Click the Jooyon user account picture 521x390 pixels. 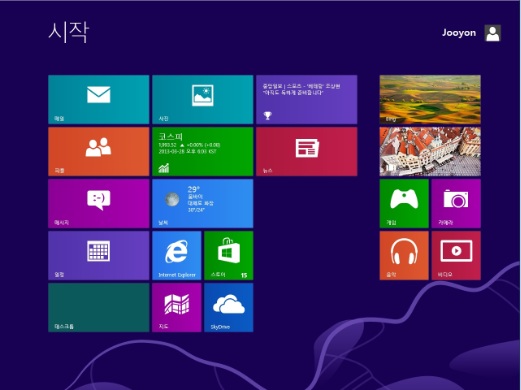coord(493,33)
